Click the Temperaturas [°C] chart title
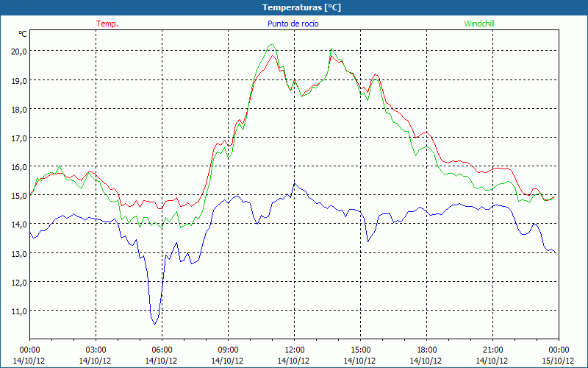Viewport: 588px width, 368px height. coord(301,7)
